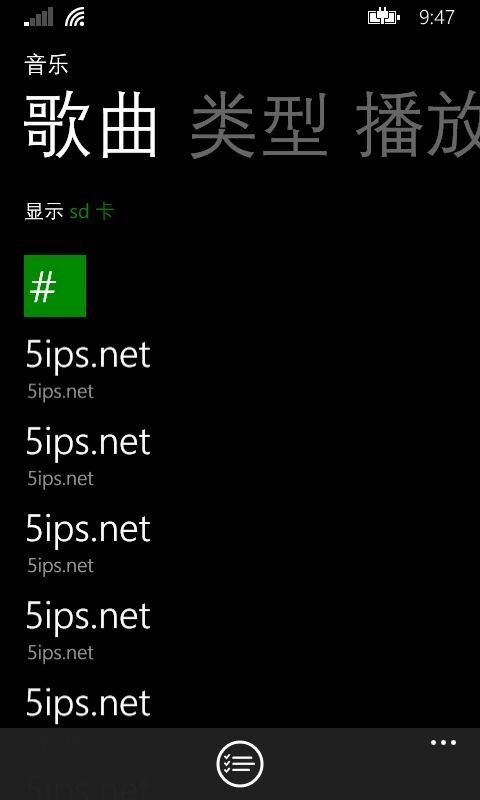480x800 pixels.
Task: Switch to the partially visible 播放 tab
Action: point(418,126)
